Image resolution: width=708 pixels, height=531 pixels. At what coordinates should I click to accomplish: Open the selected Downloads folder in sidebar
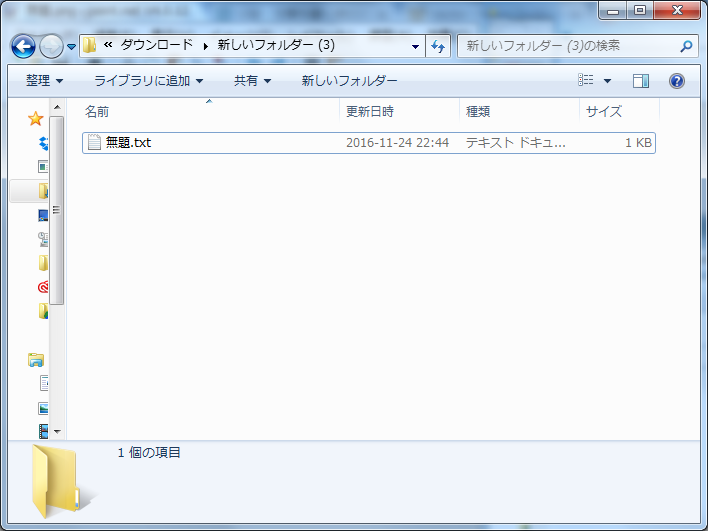tap(43, 191)
